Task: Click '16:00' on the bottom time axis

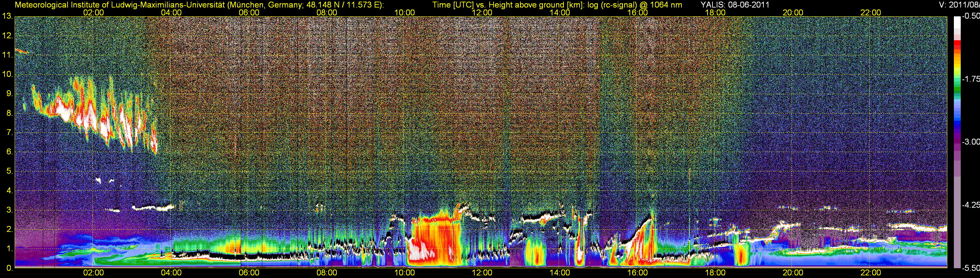Action: [x=638, y=273]
